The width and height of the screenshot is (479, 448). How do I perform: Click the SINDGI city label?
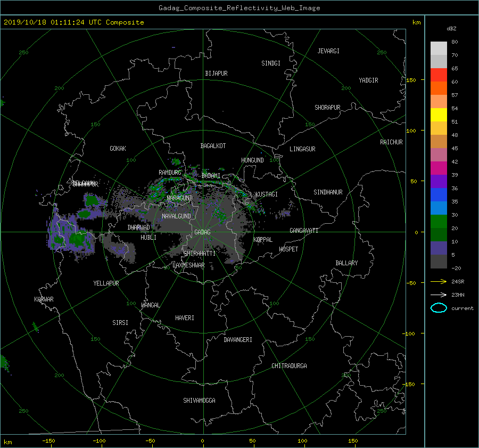271,63
